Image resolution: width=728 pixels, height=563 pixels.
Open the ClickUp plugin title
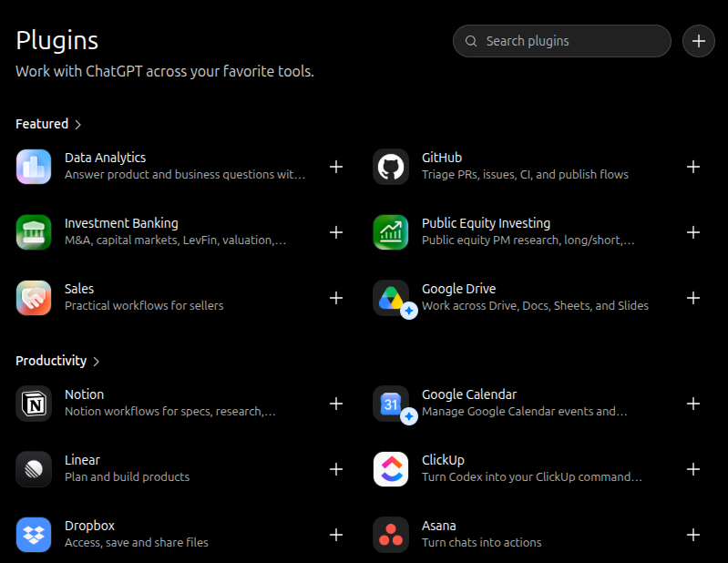(x=443, y=460)
